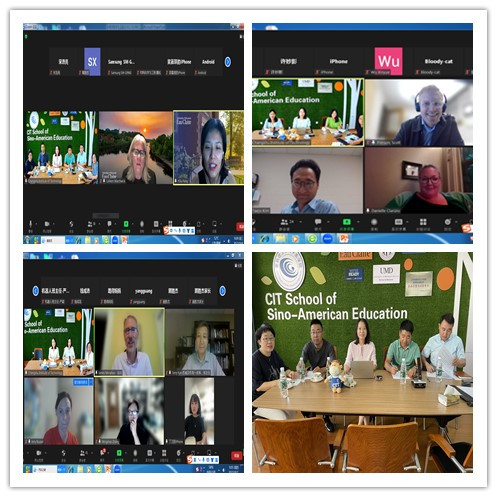Expand microphone options arrow, top-left Zoom
The height and width of the screenshot is (497, 497).
[37, 224]
